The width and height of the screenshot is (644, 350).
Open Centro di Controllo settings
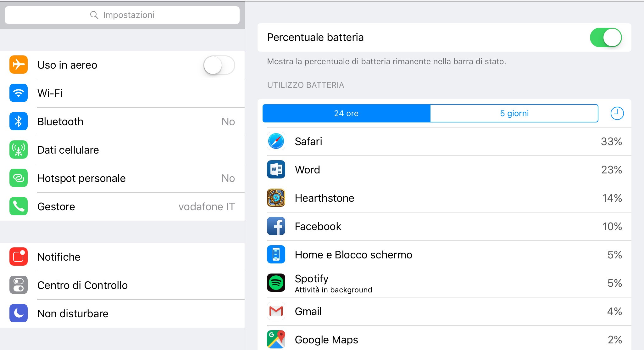pos(122,285)
